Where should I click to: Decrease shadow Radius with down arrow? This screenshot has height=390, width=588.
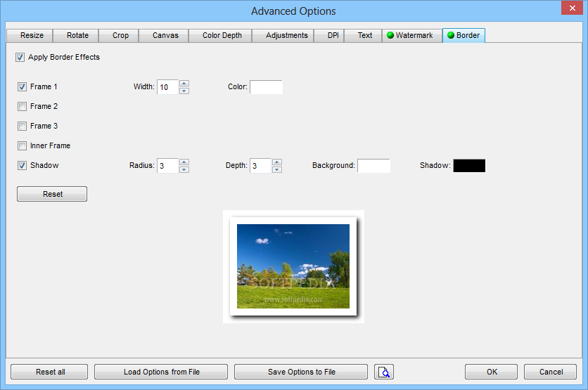tap(184, 169)
